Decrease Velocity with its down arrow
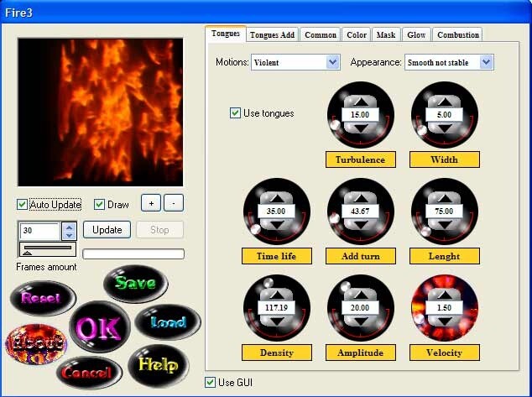Image resolution: width=532 pixels, height=397 pixels. (x=445, y=321)
